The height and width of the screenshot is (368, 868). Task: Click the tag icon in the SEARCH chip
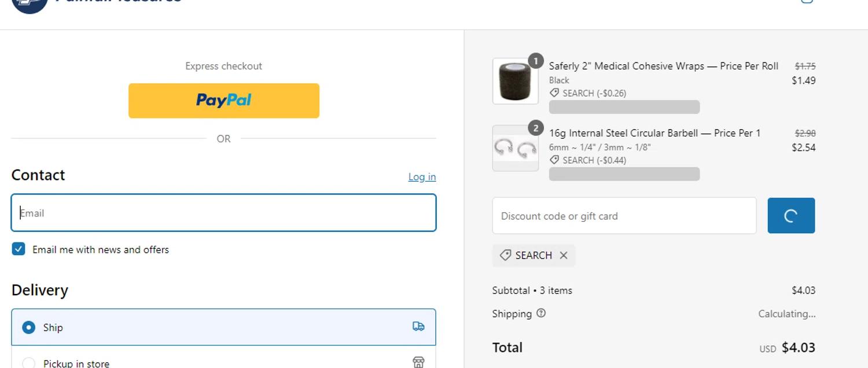coord(505,255)
